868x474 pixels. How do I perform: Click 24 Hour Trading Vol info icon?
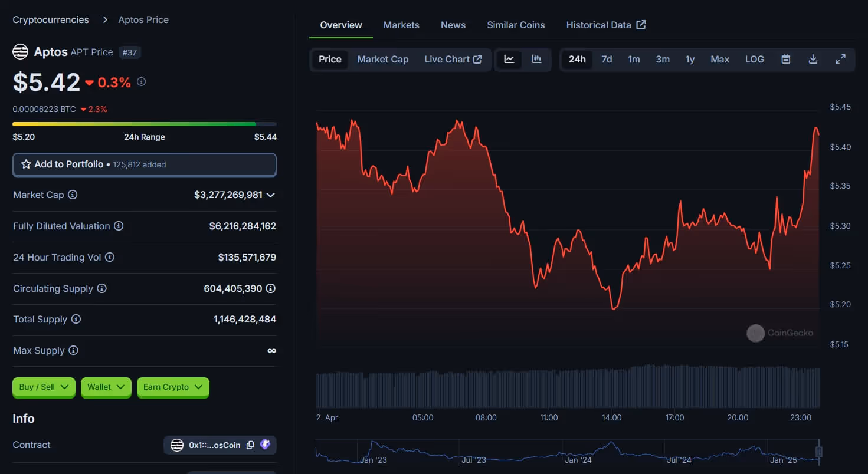(110, 257)
